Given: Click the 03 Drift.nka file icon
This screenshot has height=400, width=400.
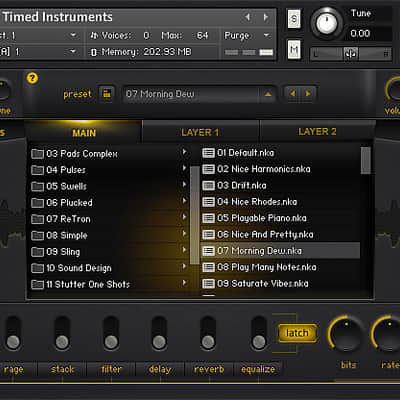Looking at the screenshot, I should 208,186.
